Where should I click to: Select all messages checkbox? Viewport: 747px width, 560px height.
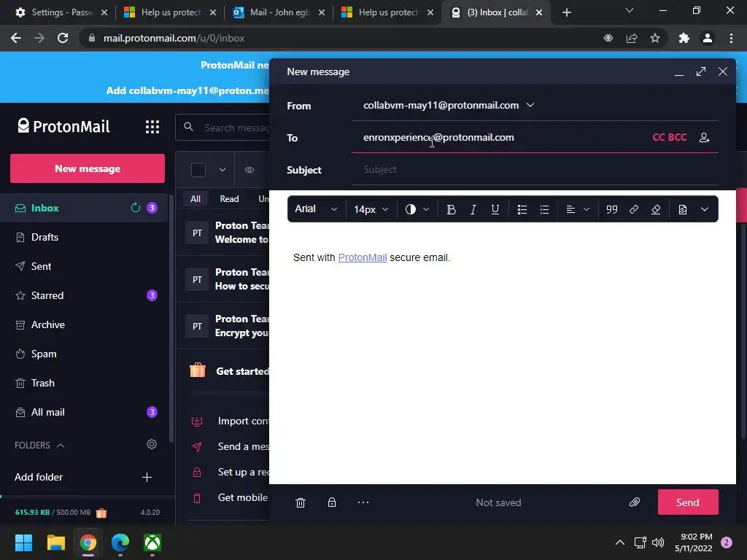pyautogui.click(x=198, y=170)
